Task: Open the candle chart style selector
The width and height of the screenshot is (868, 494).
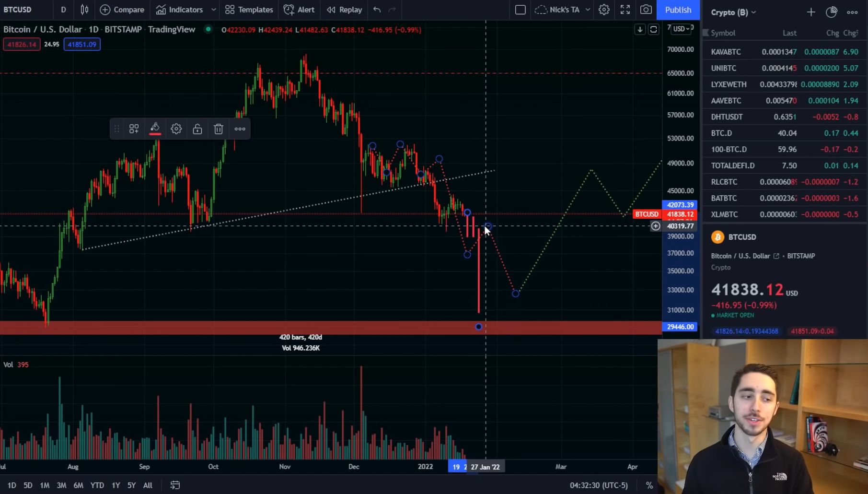Action: pos(84,10)
